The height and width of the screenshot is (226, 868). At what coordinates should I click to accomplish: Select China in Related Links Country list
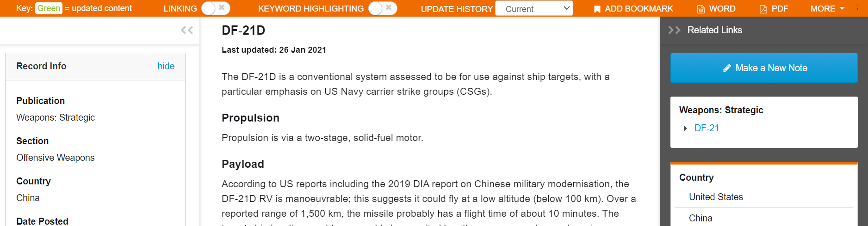701,218
